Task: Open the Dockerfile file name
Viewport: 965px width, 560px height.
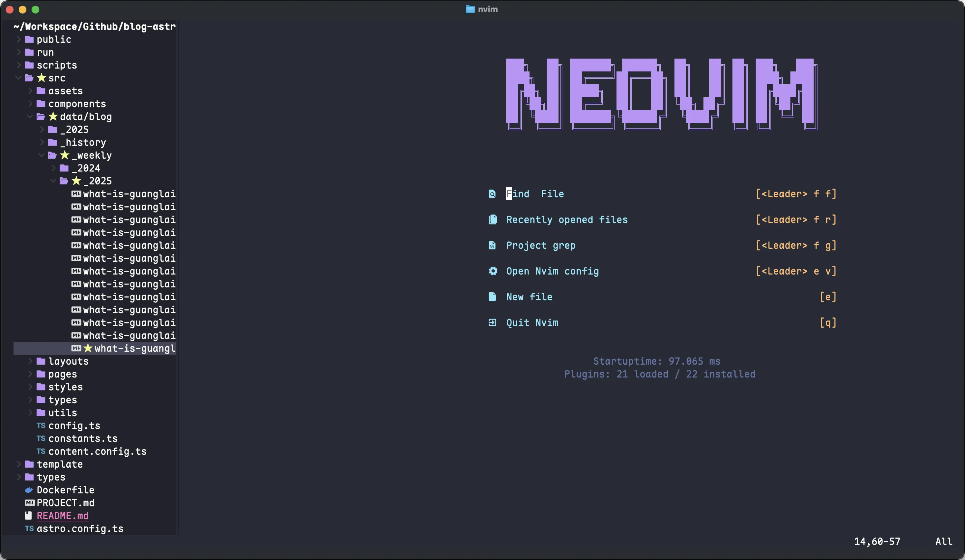Action: click(65, 490)
